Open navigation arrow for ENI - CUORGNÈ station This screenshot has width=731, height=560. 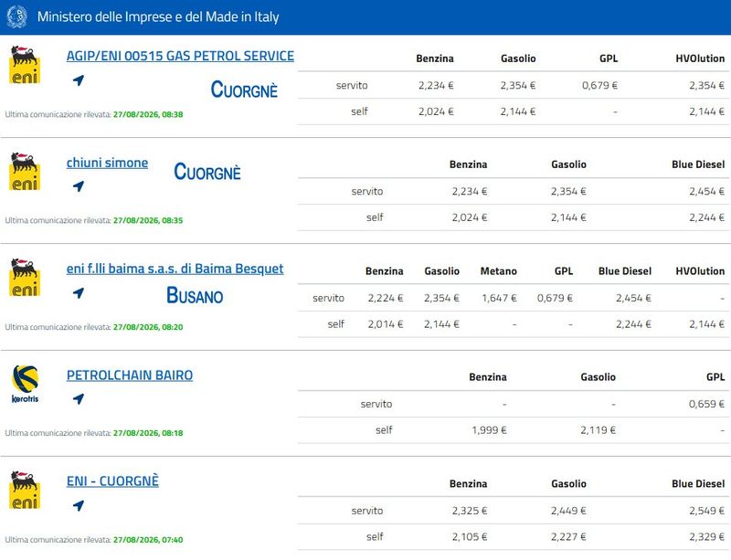(79, 505)
